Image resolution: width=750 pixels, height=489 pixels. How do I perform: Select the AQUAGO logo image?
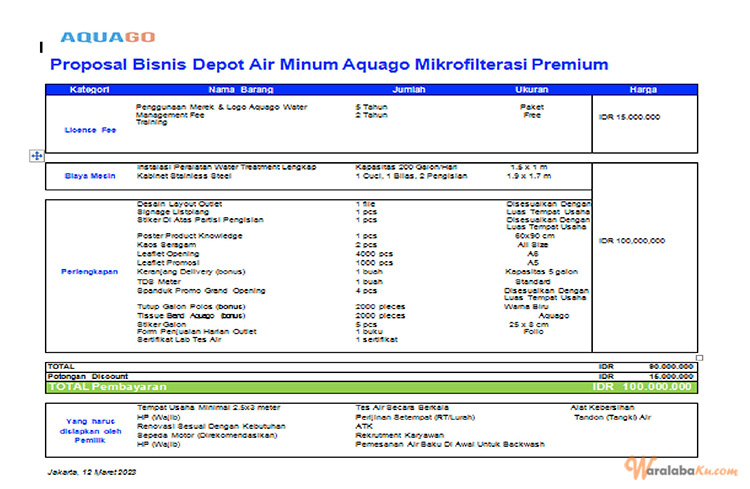click(108, 37)
